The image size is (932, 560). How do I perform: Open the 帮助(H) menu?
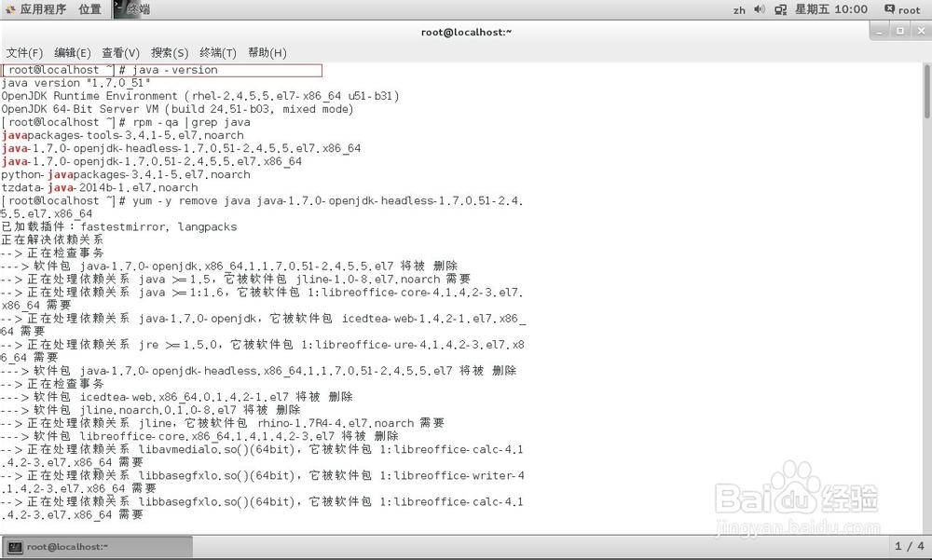[x=267, y=52]
